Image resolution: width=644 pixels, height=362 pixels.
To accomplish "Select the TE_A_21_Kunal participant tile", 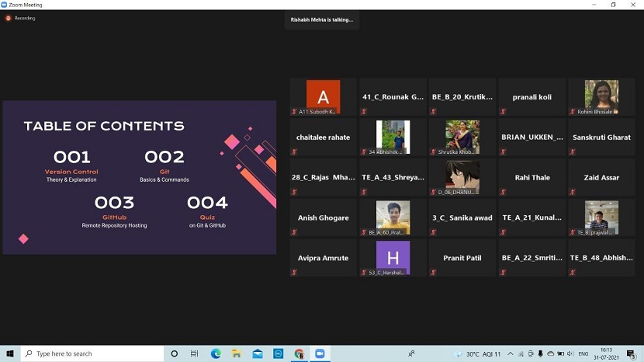I will [531, 218].
